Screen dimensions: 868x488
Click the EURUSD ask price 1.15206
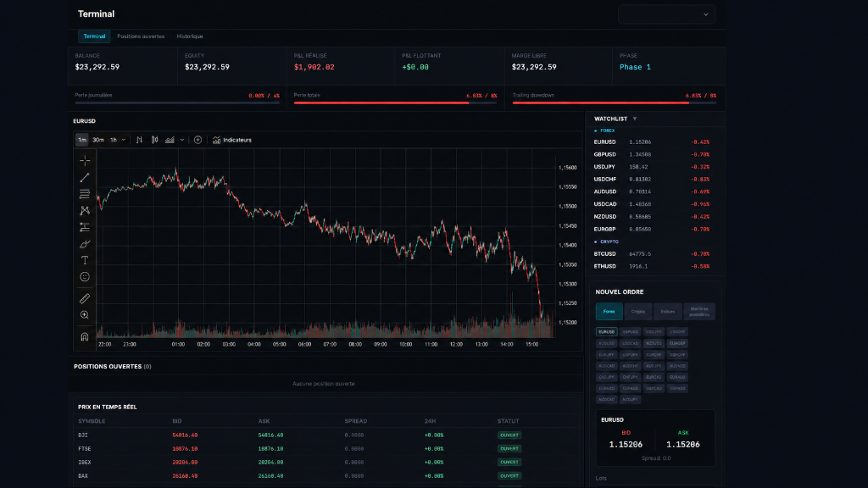click(x=683, y=445)
